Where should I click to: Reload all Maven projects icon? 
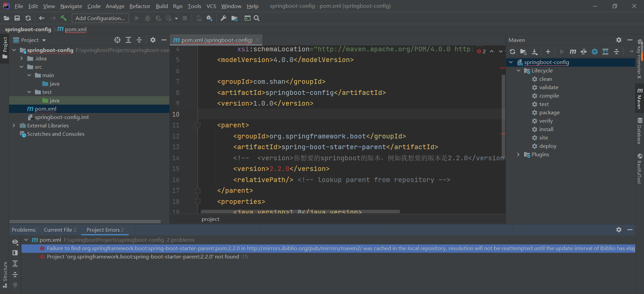pos(513,52)
